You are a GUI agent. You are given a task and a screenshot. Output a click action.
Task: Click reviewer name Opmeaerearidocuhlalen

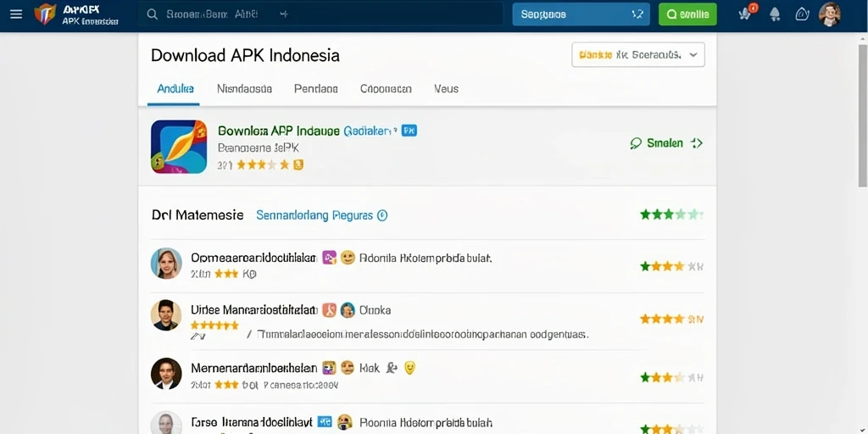[253, 258]
